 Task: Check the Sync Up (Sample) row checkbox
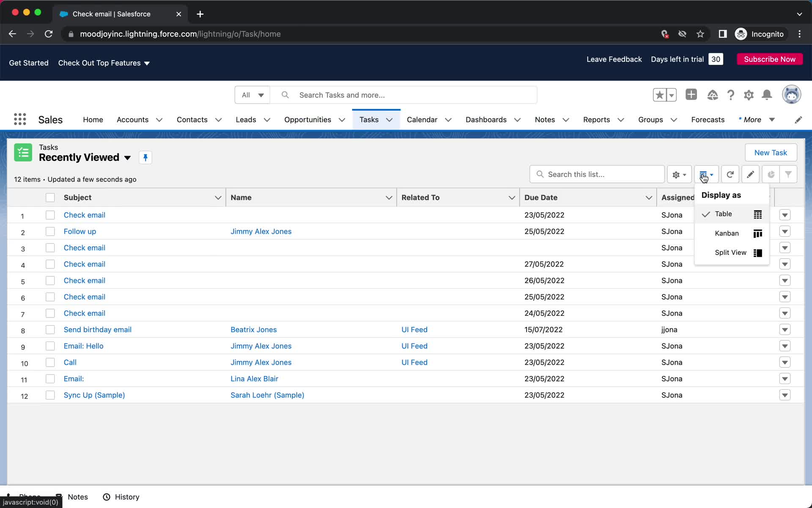point(50,395)
